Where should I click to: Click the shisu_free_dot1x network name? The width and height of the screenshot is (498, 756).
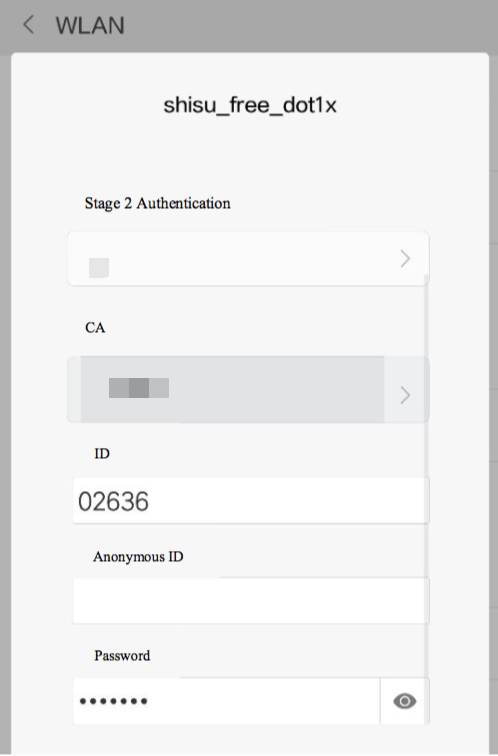[250, 105]
